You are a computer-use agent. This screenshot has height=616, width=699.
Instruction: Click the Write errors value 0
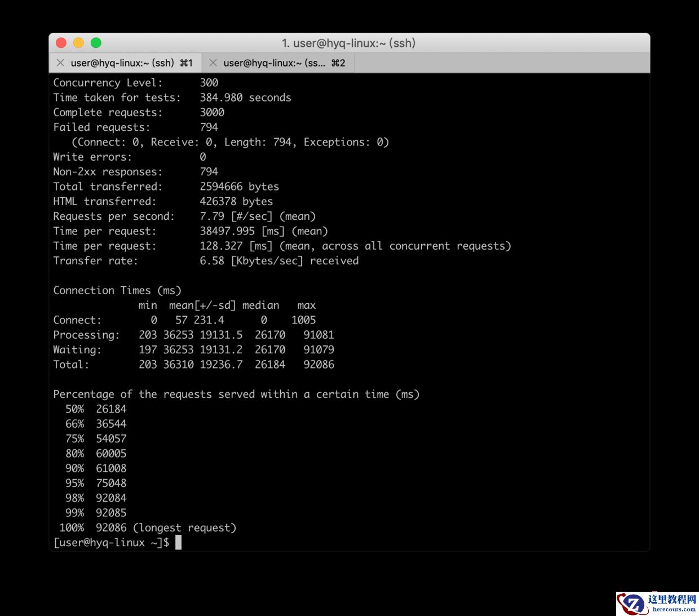pos(203,157)
